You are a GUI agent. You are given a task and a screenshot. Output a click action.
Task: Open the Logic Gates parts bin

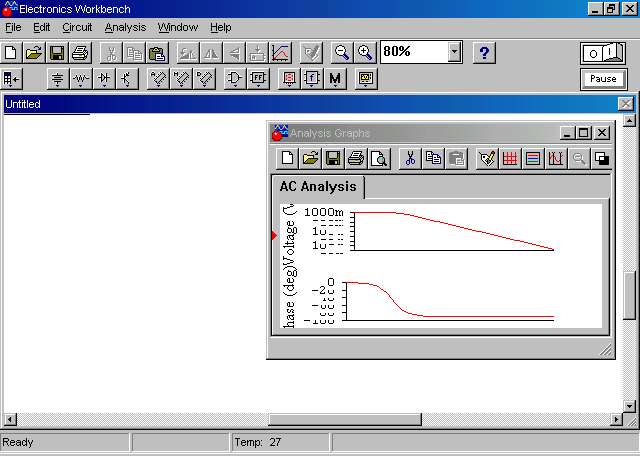point(235,78)
